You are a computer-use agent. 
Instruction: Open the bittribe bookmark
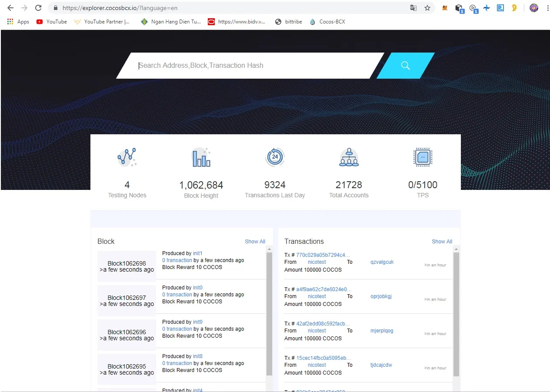[289, 22]
